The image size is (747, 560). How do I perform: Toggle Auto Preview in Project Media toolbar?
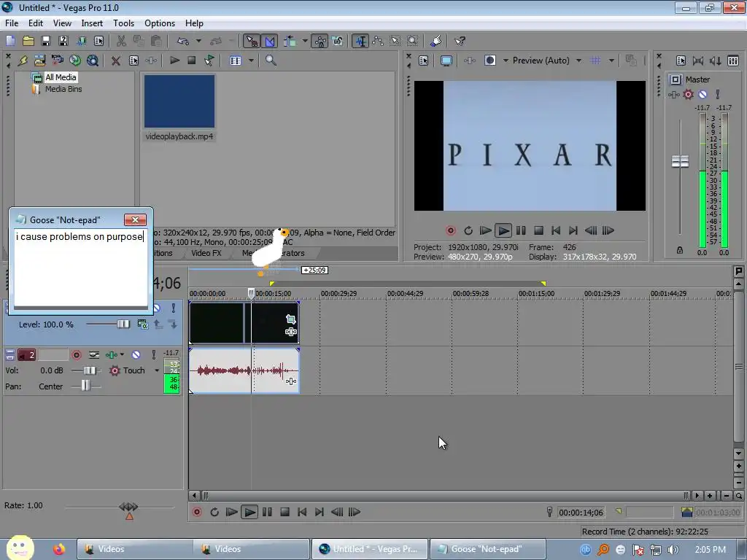tap(209, 61)
